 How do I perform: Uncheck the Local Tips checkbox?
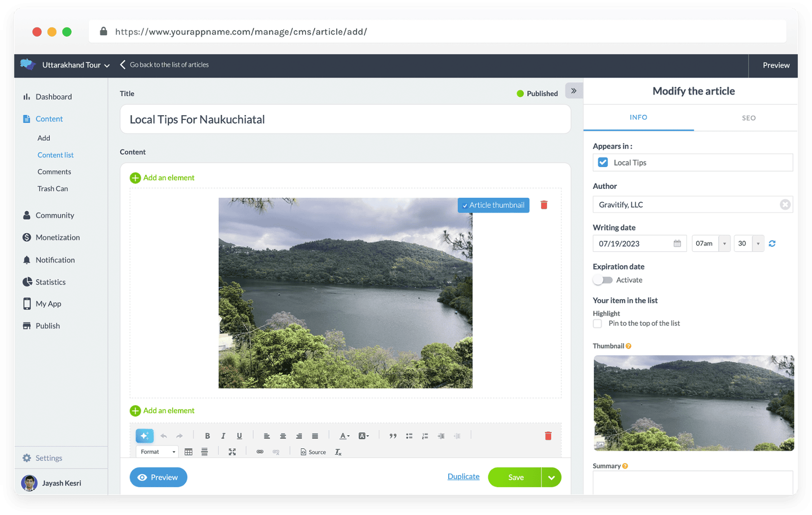(x=603, y=163)
